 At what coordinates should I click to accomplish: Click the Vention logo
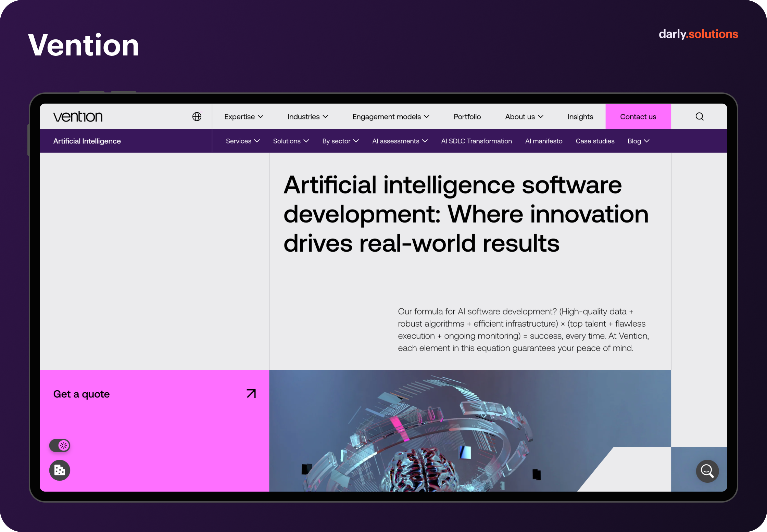[78, 117]
